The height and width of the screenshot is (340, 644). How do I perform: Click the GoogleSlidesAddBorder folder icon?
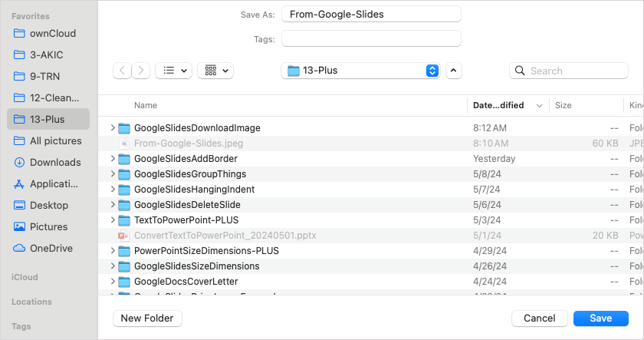(x=124, y=159)
